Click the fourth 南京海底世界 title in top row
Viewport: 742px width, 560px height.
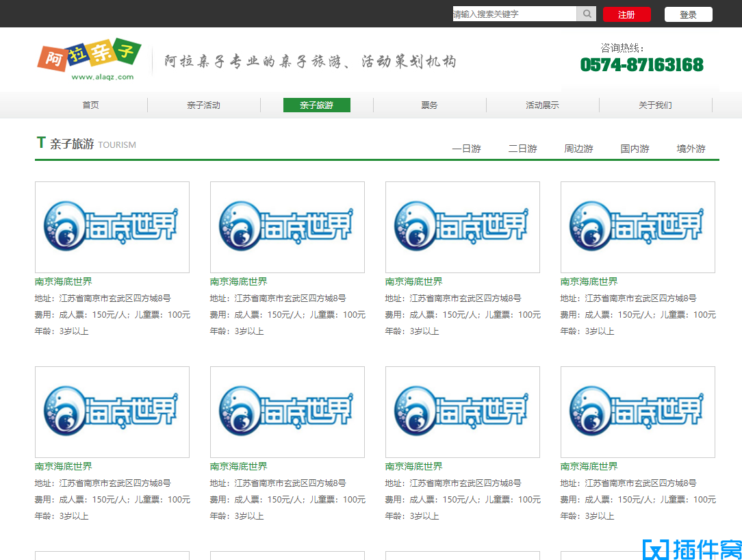click(589, 281)
